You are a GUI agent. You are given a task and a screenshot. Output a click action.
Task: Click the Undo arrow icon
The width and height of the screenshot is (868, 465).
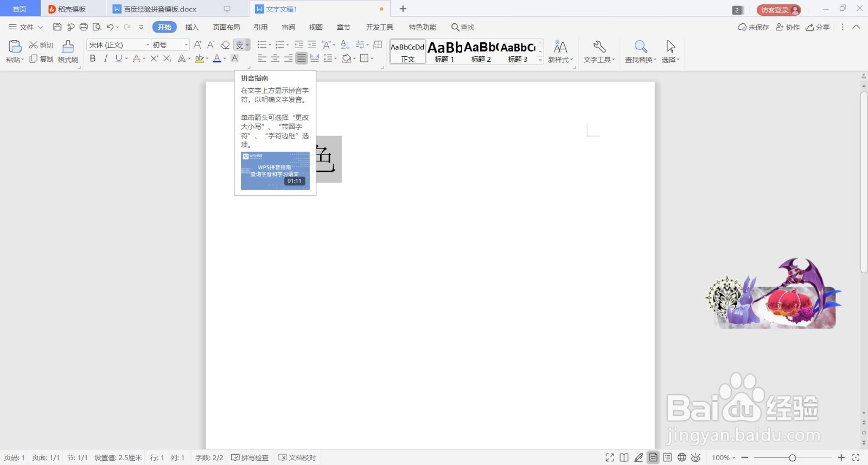coord(110,27)
